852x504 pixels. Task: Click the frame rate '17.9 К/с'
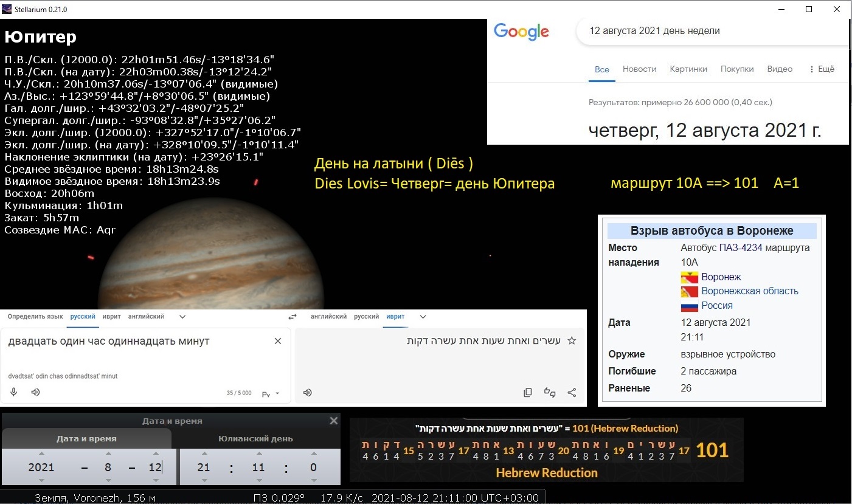click(342, 498)
